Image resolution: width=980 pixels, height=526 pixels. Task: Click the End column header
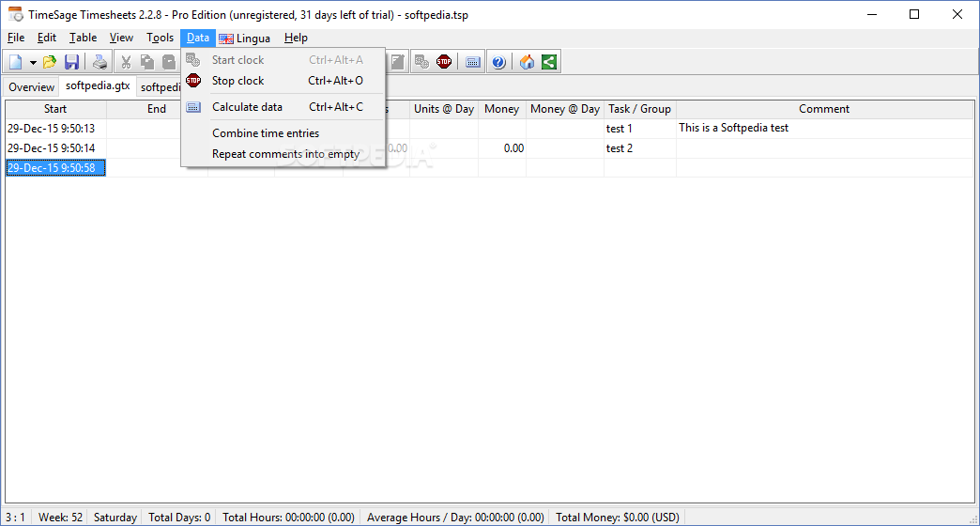pos(157,109)
